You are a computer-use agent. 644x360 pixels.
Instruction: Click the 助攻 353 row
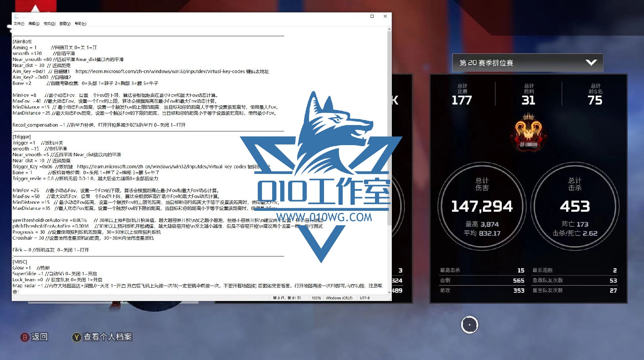tap(482, 290)
